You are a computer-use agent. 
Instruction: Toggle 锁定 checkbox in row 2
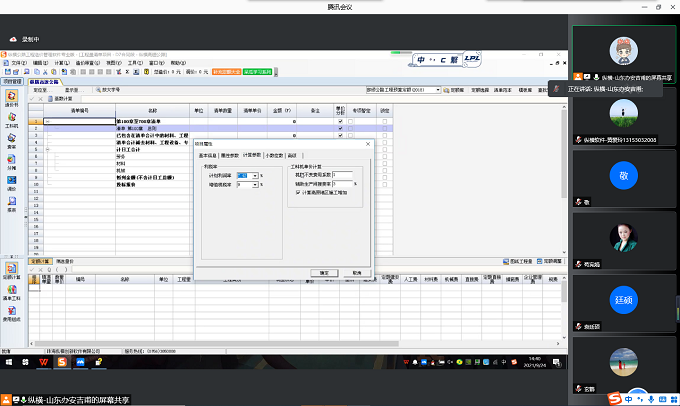(x=385, y=128)
